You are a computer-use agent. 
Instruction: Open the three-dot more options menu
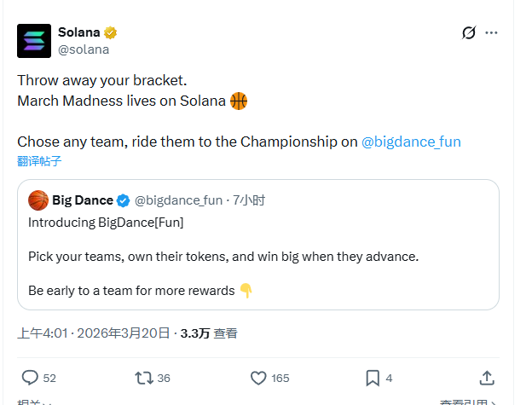tap(491, 33)
